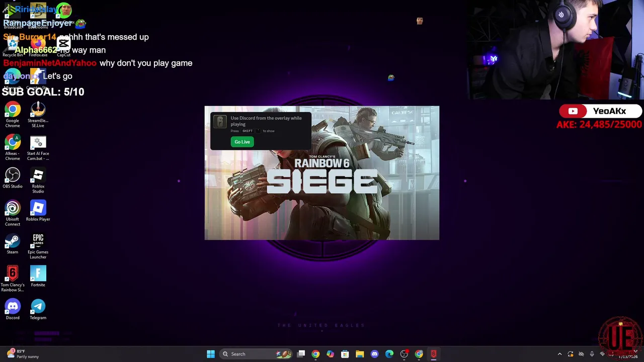The image size is (644, 362).
Task: Open the Telegram desktop shortcut
Action: click(38, 310)
